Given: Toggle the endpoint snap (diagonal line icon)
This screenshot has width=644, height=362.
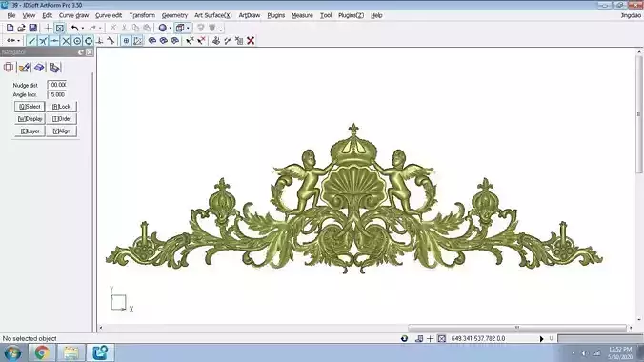Looking at the screenshot, I should point(31,41).
